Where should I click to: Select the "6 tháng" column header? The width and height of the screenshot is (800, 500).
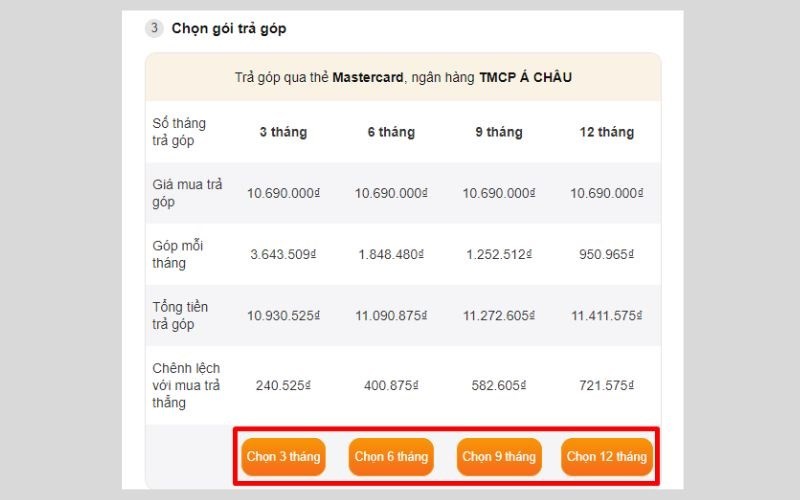click(x=391, y=132)
